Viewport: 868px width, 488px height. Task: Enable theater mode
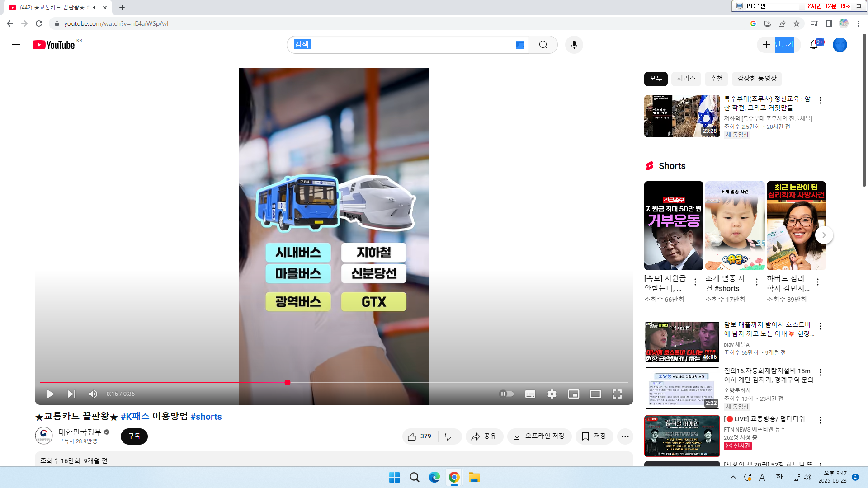pyautogui.click(x=595, y=394)
